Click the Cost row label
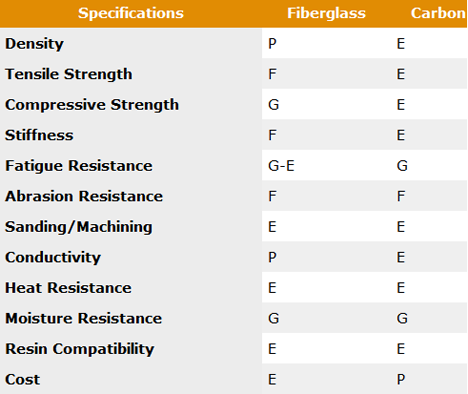468x394 pixels. (x=22, y=379)
